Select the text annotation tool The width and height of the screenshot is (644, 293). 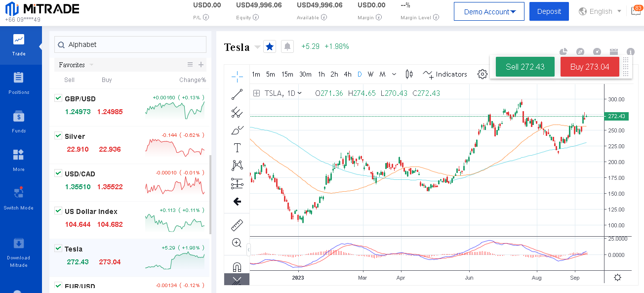click(x=237, y=148)
